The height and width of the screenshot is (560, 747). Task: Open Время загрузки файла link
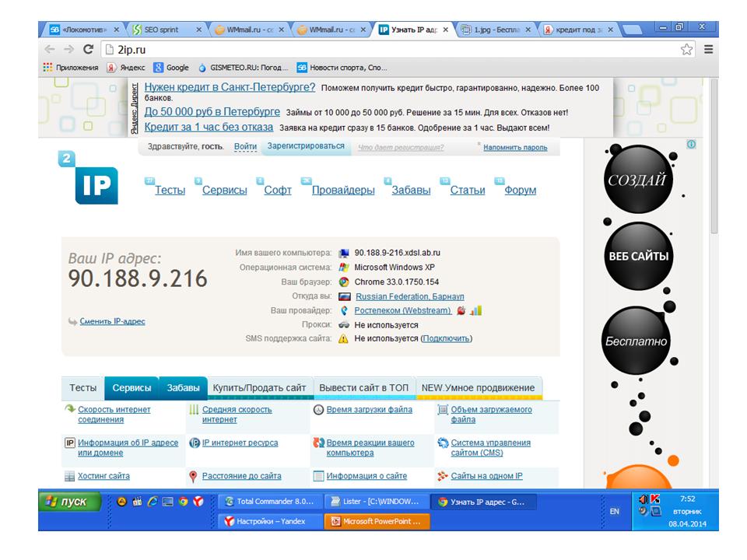point(369,410)
